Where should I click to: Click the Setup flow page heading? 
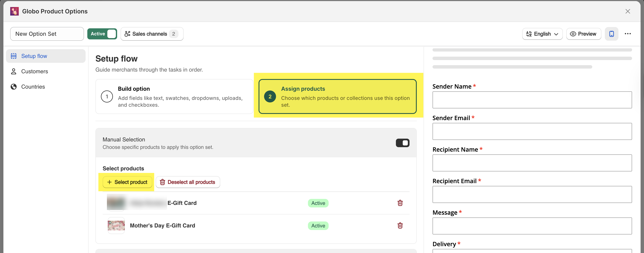point(116,59)
